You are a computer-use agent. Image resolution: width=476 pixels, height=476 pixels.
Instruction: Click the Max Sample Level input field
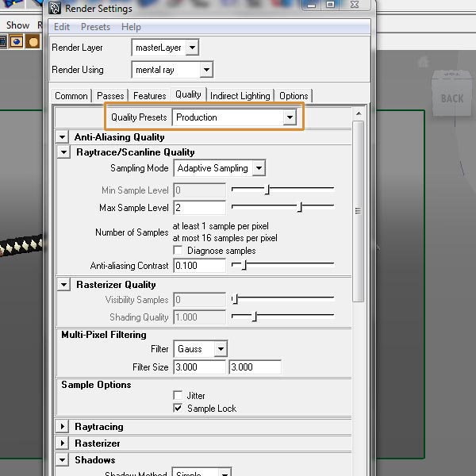[199, 208]
